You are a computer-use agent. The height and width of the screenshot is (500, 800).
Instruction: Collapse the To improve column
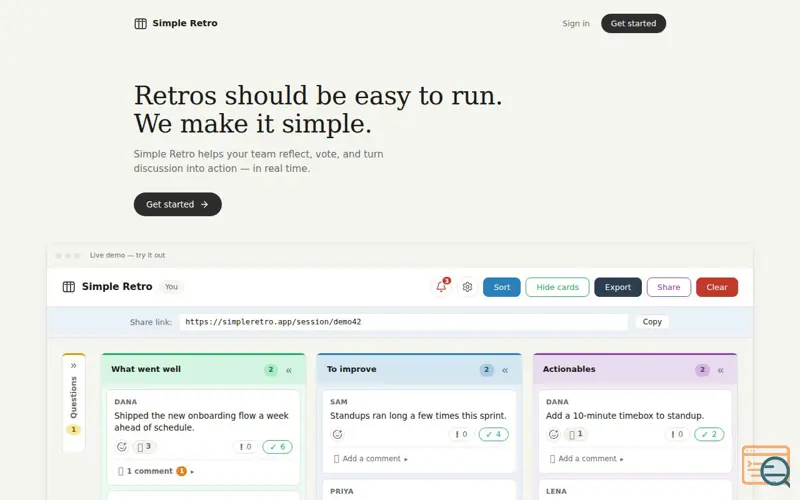coord(505,370)
